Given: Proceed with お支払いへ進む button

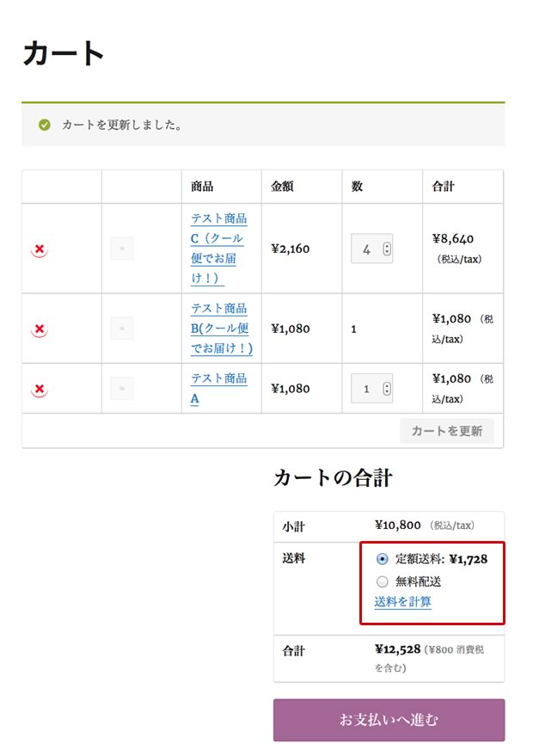Looking at the screenshot, I should [389, 720].
